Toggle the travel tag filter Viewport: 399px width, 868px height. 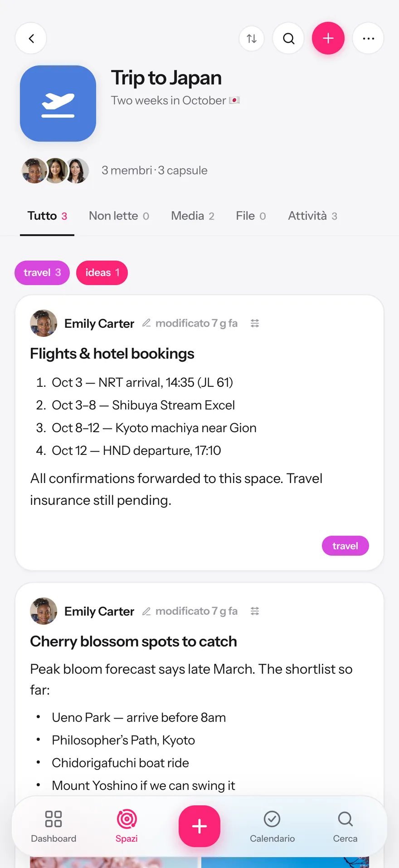click(x=42, y=273)
